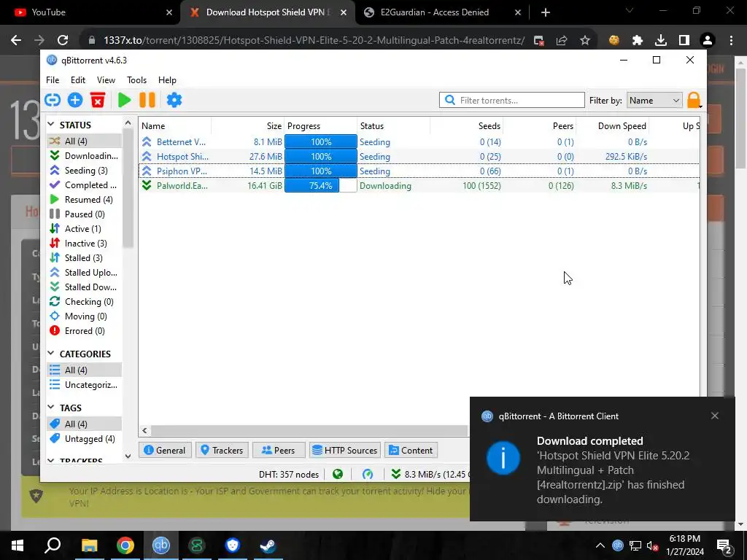The width and height of the screenshot is (747, 560).
Task: Click the Chrome share page icon
Action: coord(562,41)
